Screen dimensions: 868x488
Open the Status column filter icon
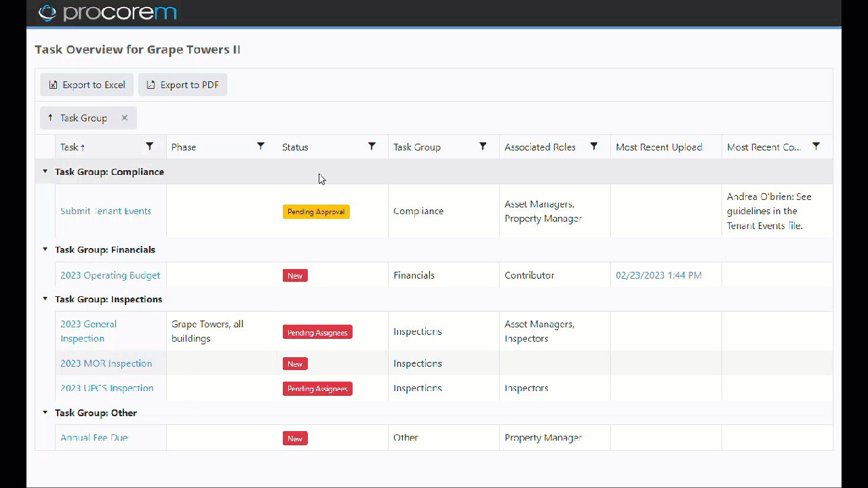(372, 146)
